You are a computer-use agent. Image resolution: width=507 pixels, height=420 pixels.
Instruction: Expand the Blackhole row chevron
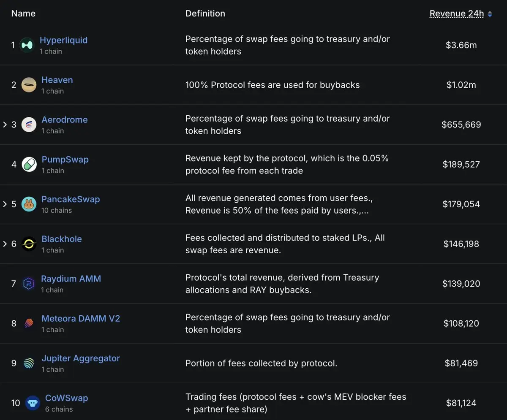5,244
